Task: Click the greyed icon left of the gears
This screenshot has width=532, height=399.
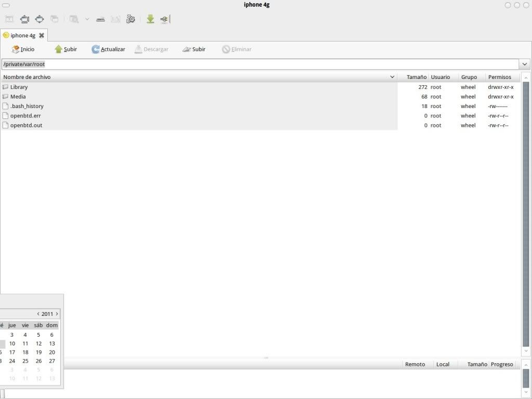Action: (x=115, y=19)
